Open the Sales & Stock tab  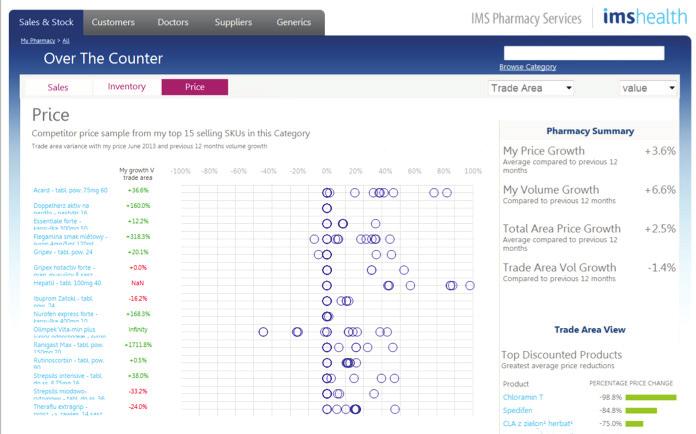[46, 22]
